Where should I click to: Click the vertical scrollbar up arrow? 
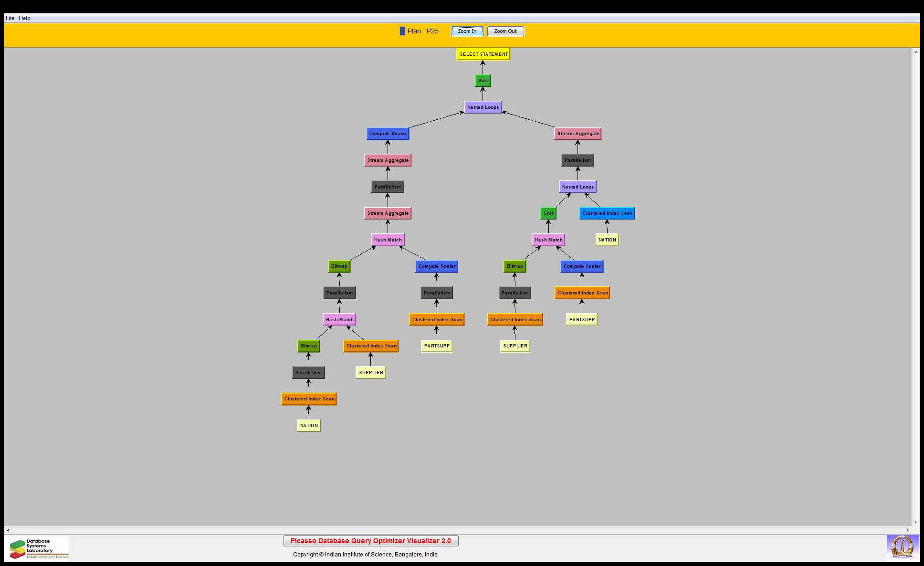tap(915, 52)
